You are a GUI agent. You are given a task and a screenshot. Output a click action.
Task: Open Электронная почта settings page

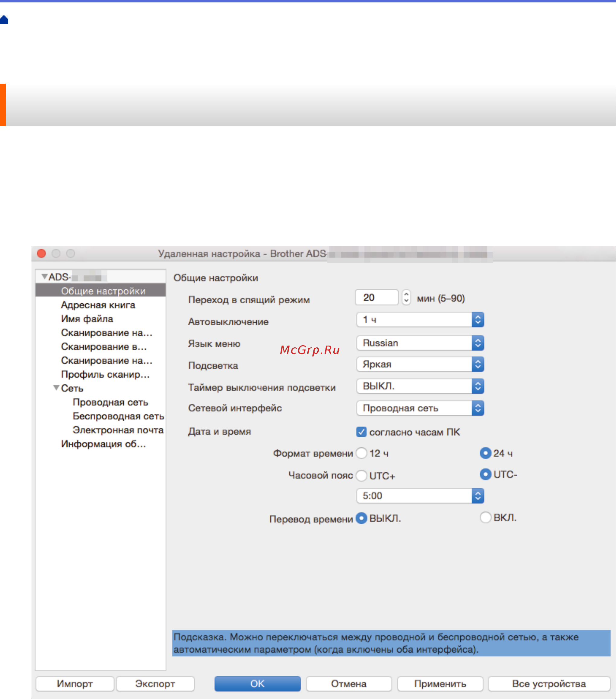pyautogui.click(x=118, y=430)
